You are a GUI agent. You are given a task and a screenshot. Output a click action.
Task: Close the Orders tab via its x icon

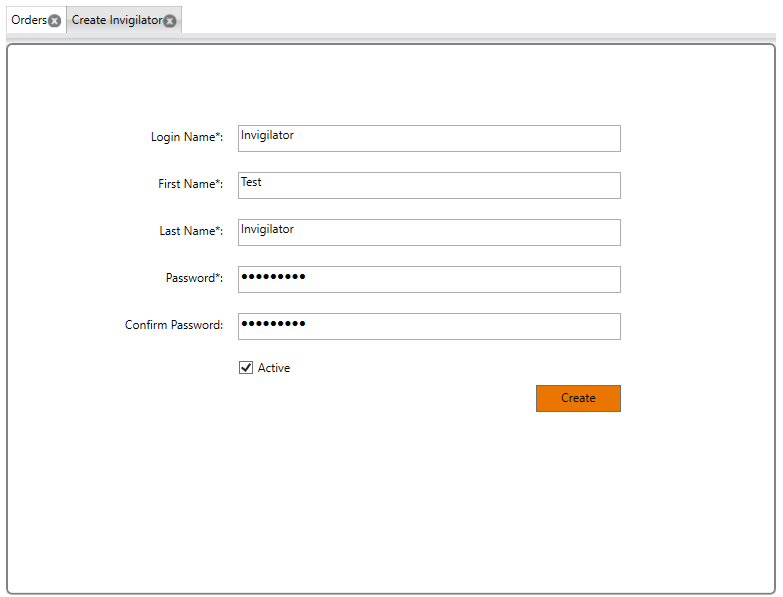pos(55,21)
